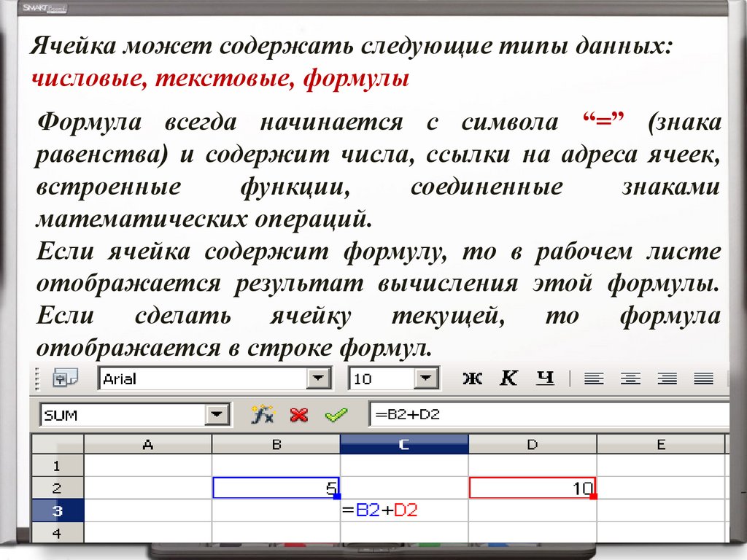
Task: Cancel formula with the red X
Action: click(298, 415)
